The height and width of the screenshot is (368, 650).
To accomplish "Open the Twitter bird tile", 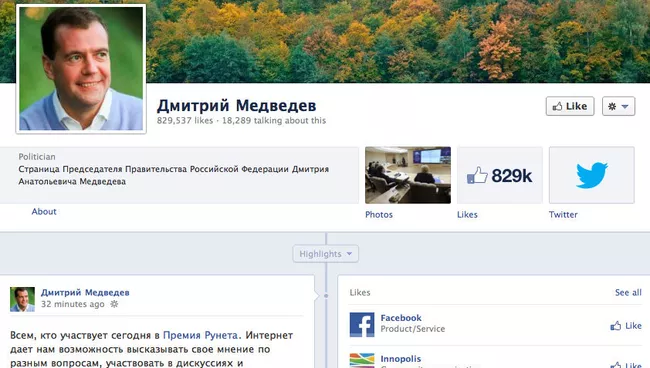I will tap(592, 175).
